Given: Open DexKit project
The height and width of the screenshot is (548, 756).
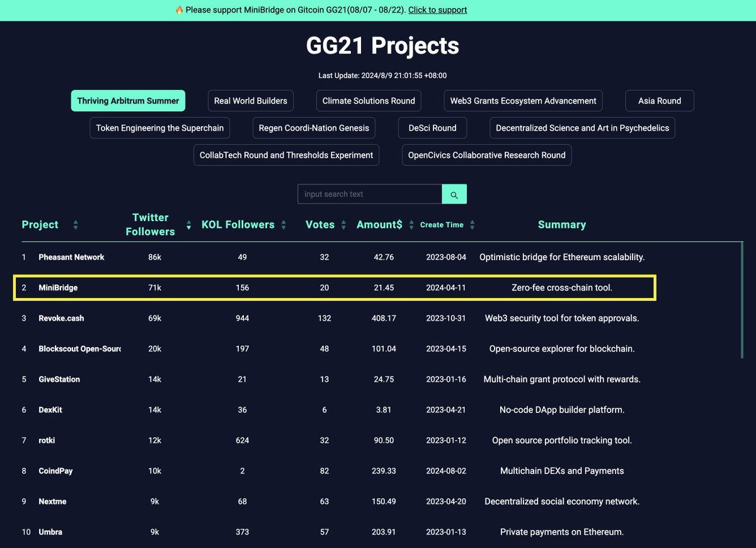Looking at the screenshot, I should point(50,410).
